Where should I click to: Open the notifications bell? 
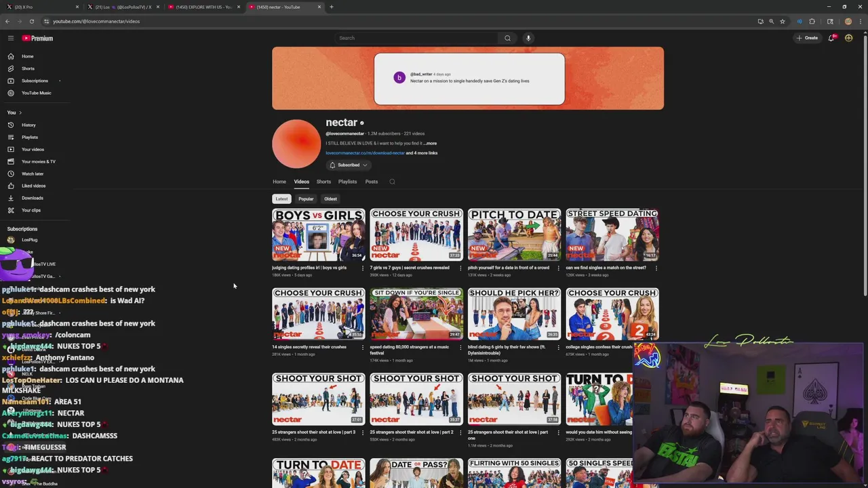831,38
